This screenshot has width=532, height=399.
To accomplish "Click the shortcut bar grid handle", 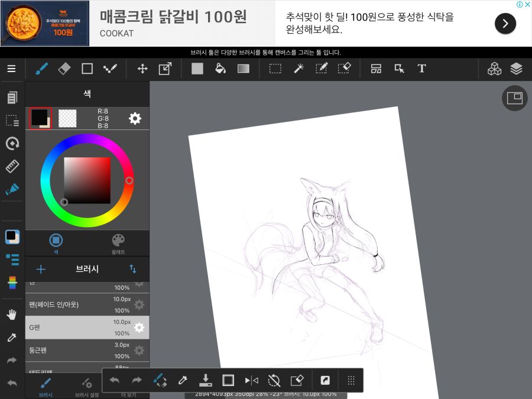I will pos(351,380).
